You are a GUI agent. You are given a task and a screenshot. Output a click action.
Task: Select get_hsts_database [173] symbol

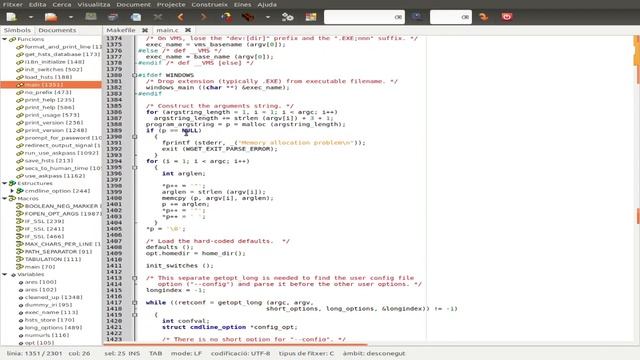pos(58,54)
